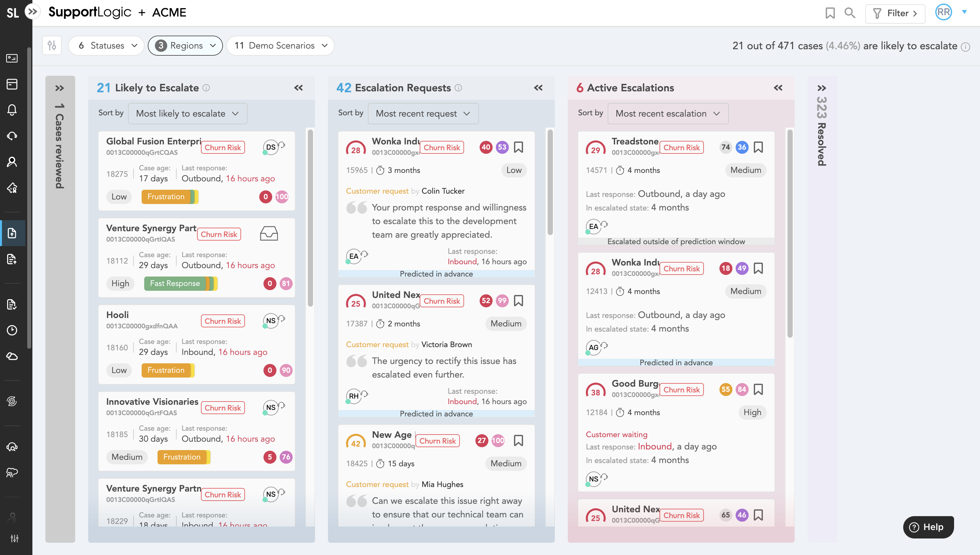The image size is (980, 555).
Task: Bookmark the United Nex active escalation card
Action: tap(758, 515)
